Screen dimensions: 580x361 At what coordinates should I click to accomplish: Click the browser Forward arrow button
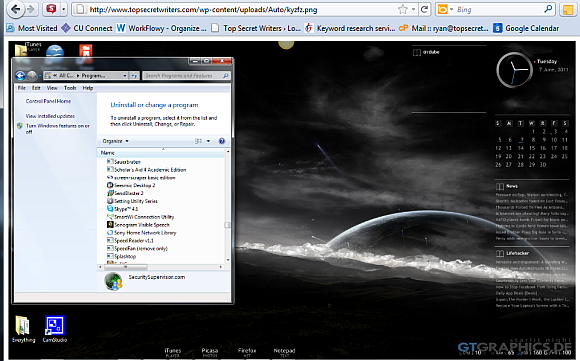click(31, 9)
